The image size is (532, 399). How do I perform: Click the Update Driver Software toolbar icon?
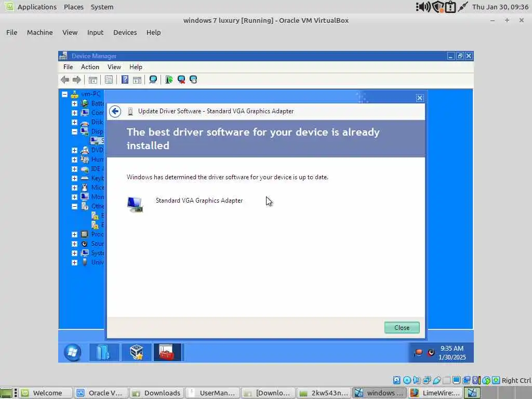pyautogui.click(x=169, y=79)
